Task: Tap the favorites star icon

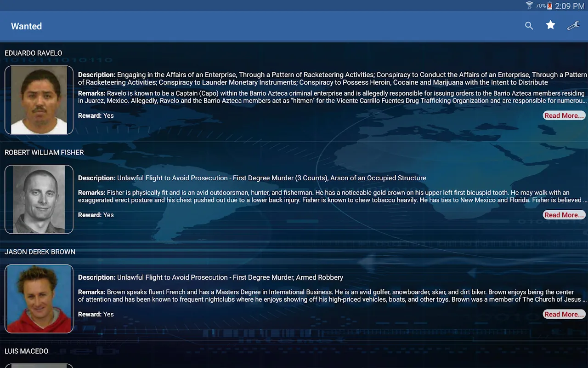Action: (550, 25)
